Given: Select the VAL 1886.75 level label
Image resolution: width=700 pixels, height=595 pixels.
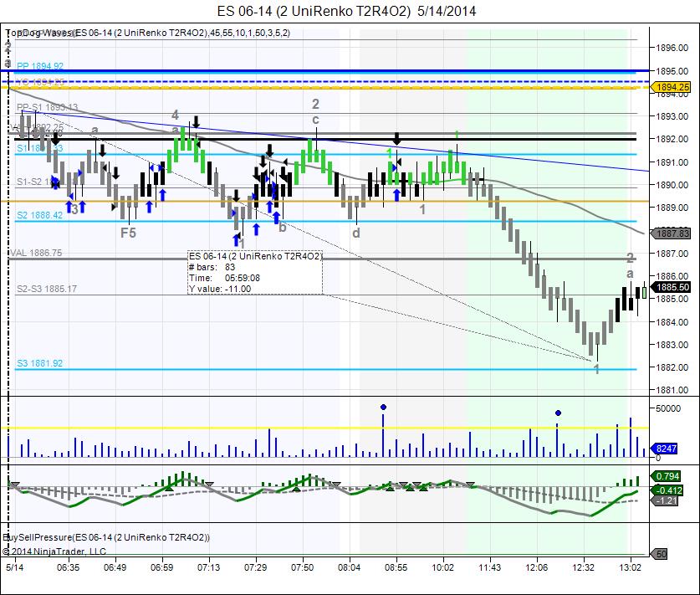Looking at the screenshot, I should click(36, 253).
